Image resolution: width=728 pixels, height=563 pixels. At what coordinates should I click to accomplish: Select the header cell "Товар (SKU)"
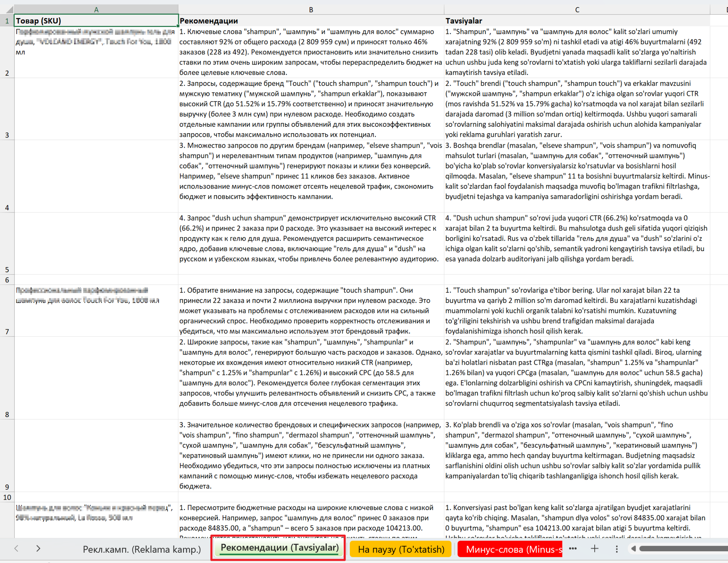96,21
